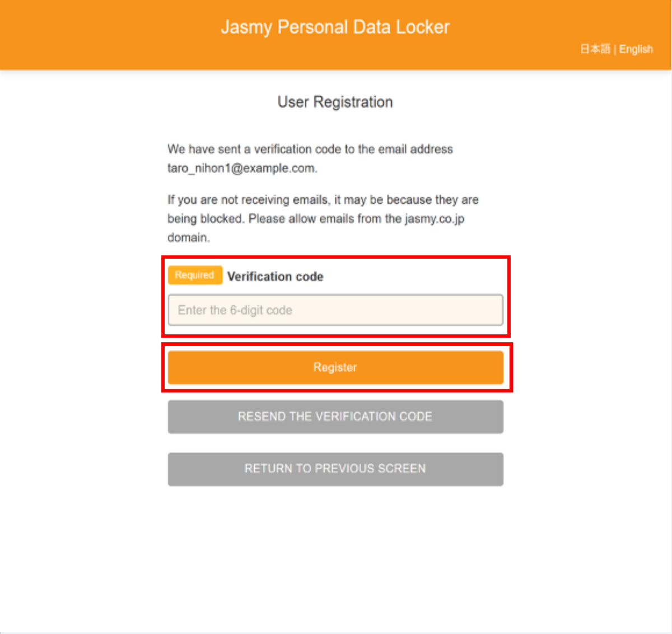Select the taro_nihon1@example.com address text
This screenshot has width=672, height=634.
[x=242, y=169]
